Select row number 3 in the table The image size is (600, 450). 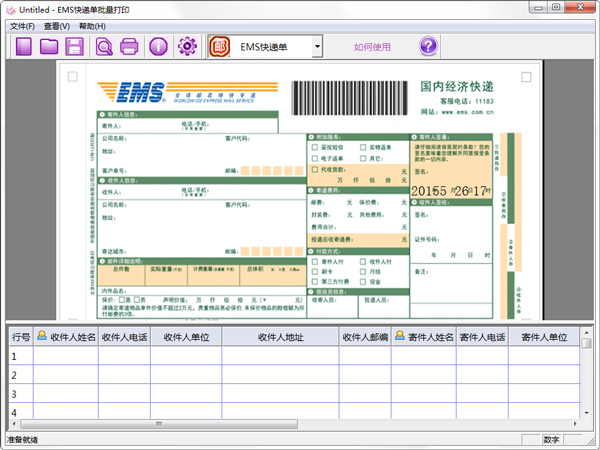[x=21, y=394]
